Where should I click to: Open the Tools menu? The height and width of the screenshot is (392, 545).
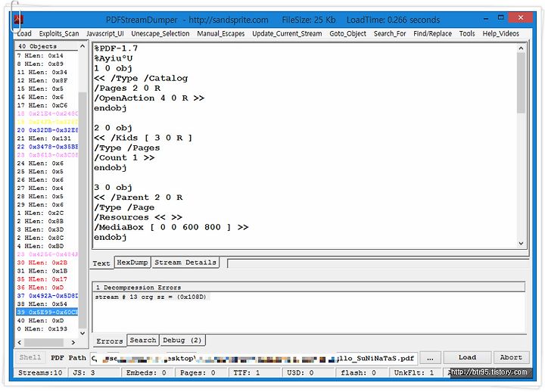click(467, 34)
